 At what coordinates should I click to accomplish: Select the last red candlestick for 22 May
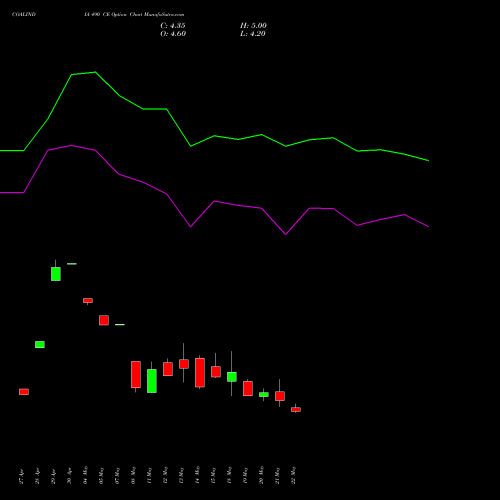pos(296,409)
